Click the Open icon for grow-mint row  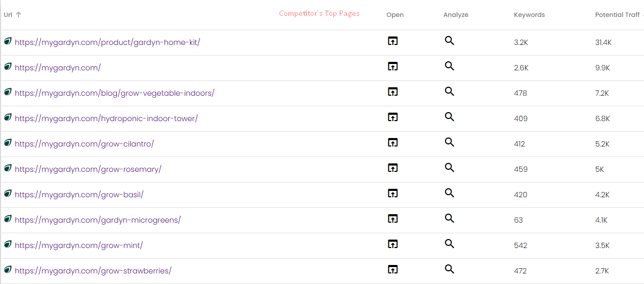coord(393,244)
